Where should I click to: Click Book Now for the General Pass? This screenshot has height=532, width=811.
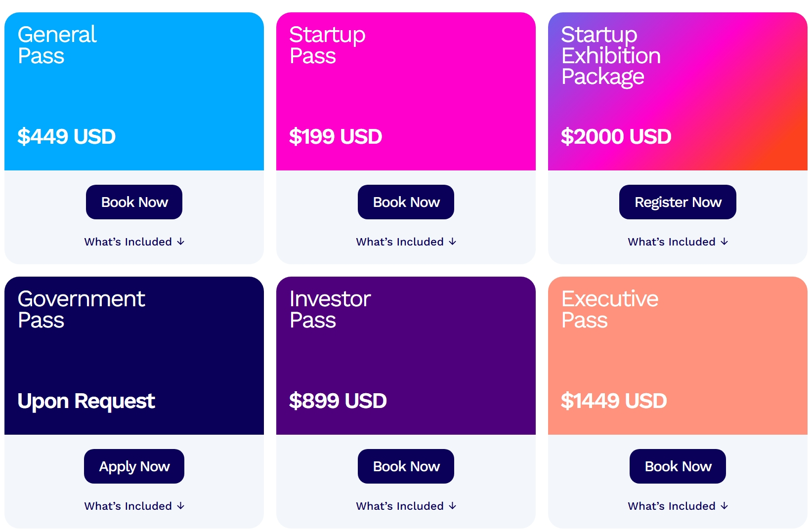[134, 202]
